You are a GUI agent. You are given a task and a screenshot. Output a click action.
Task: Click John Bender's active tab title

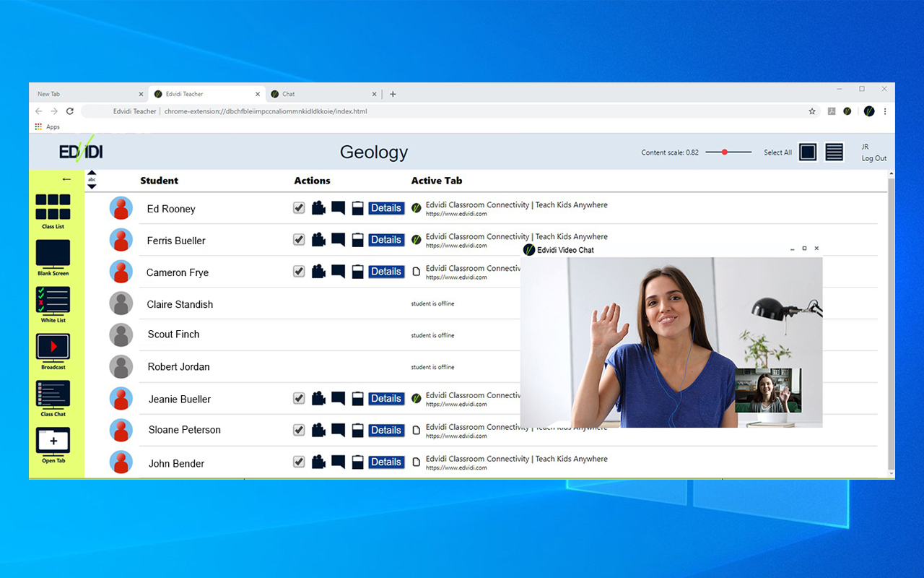click(517, 459)
